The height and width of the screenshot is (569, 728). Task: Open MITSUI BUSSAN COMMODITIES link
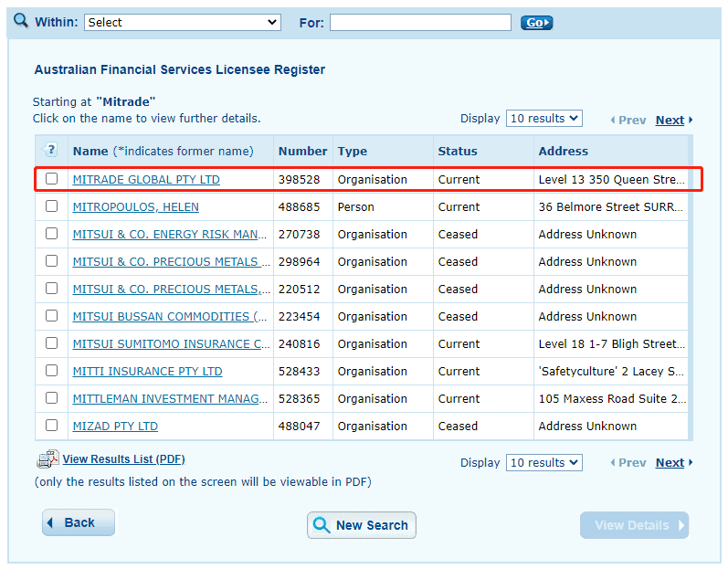tap(170, 317)
